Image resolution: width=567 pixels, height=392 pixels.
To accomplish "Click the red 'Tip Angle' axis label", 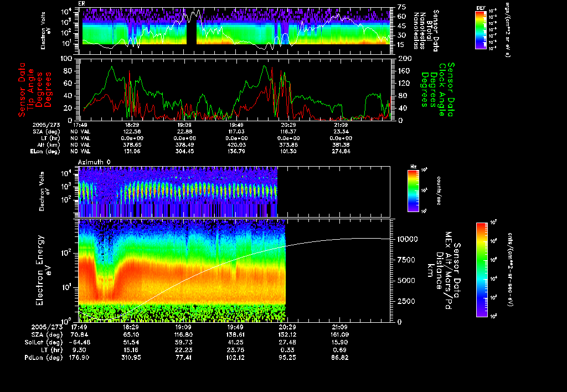I will (31, 90).
